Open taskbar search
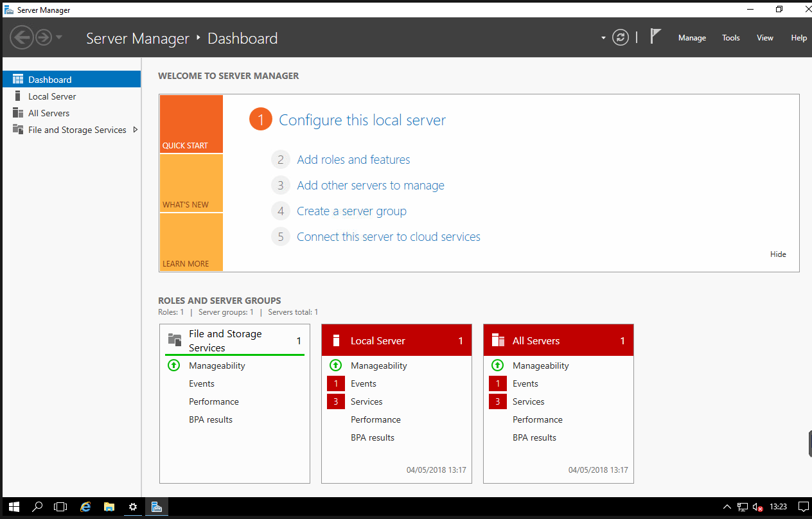Viewport: 812px width, 519px height. point(38,507)
